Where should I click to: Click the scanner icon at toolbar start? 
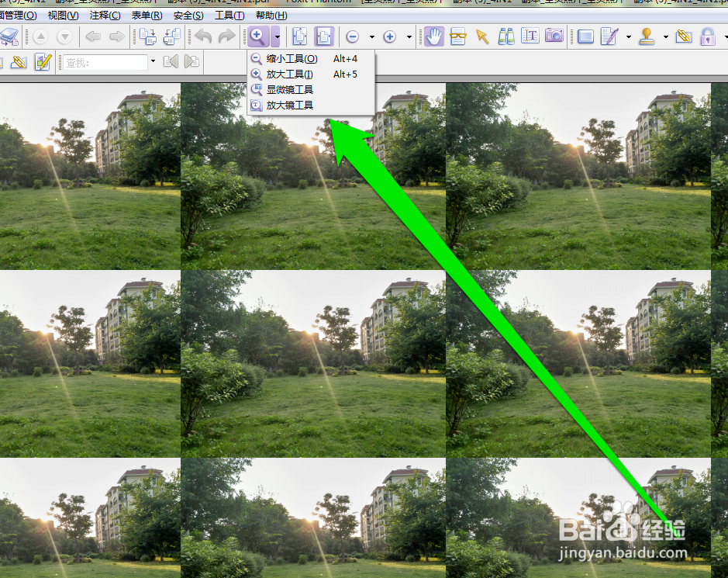point(9,36)
